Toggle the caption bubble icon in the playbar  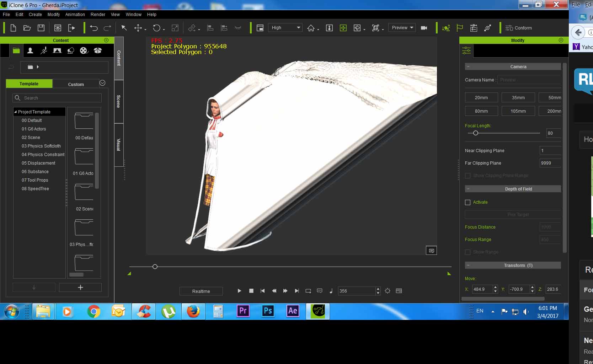(x=320, y=291)
